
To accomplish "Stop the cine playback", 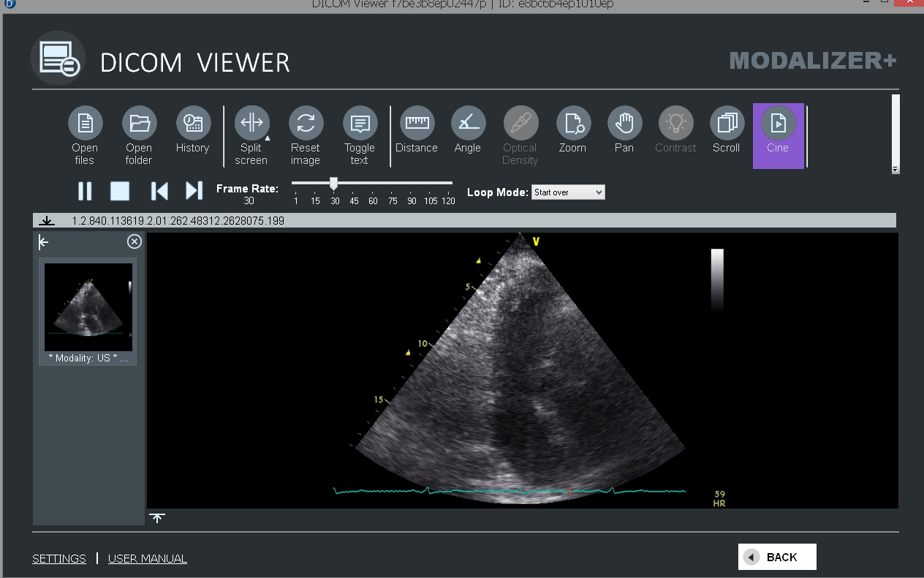I will pos(120,191).
